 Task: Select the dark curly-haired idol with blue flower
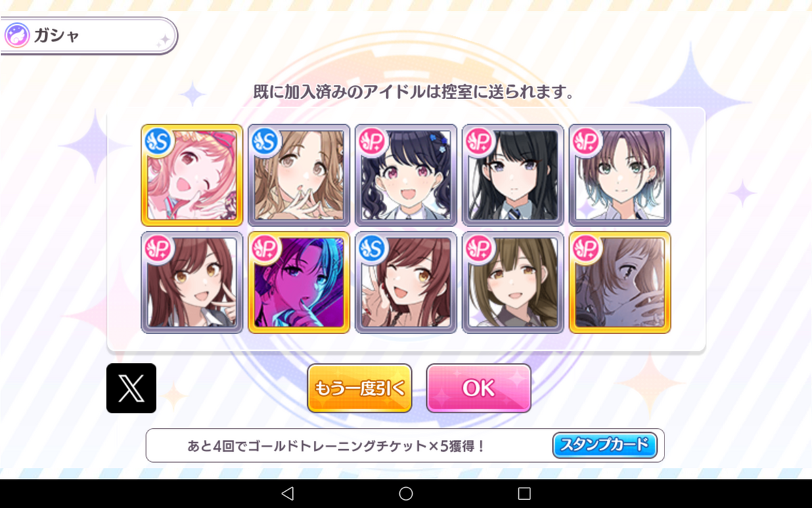(406, 175)
